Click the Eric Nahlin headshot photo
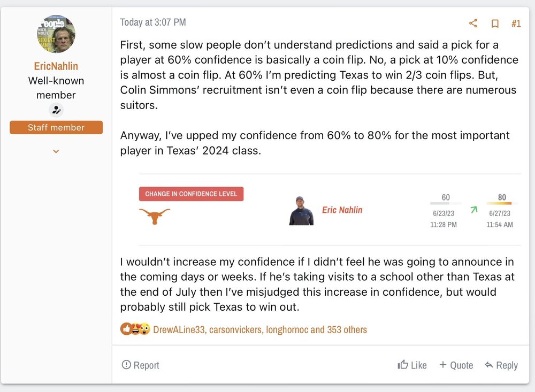535x392 pixels. 301,211
